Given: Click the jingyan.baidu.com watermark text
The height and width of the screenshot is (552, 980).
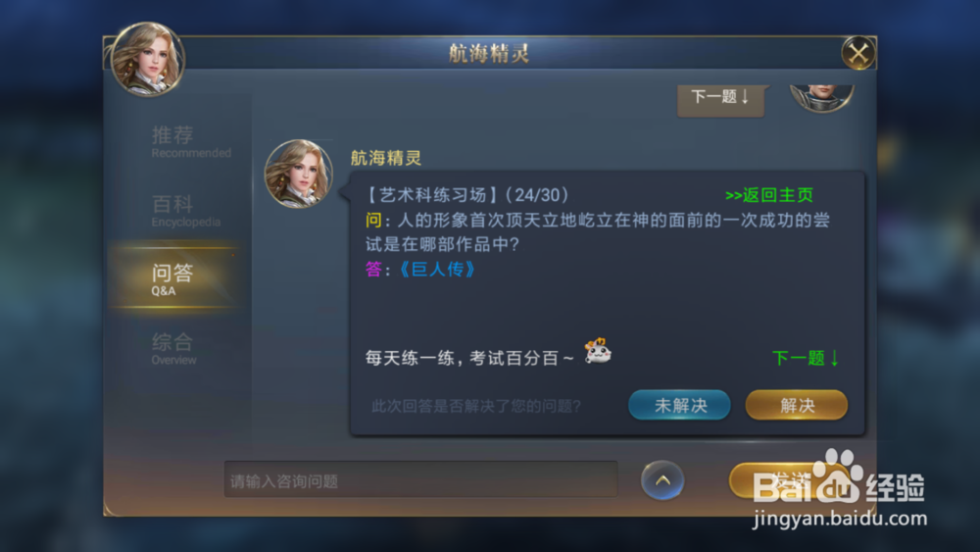Looking at the screenshot, I should point(840,519).
